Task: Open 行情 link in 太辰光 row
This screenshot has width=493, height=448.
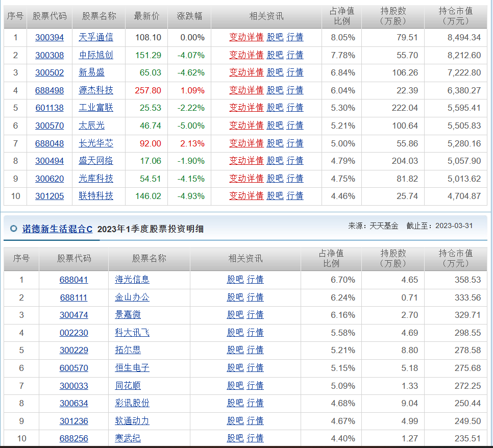Action: point(295,126)
